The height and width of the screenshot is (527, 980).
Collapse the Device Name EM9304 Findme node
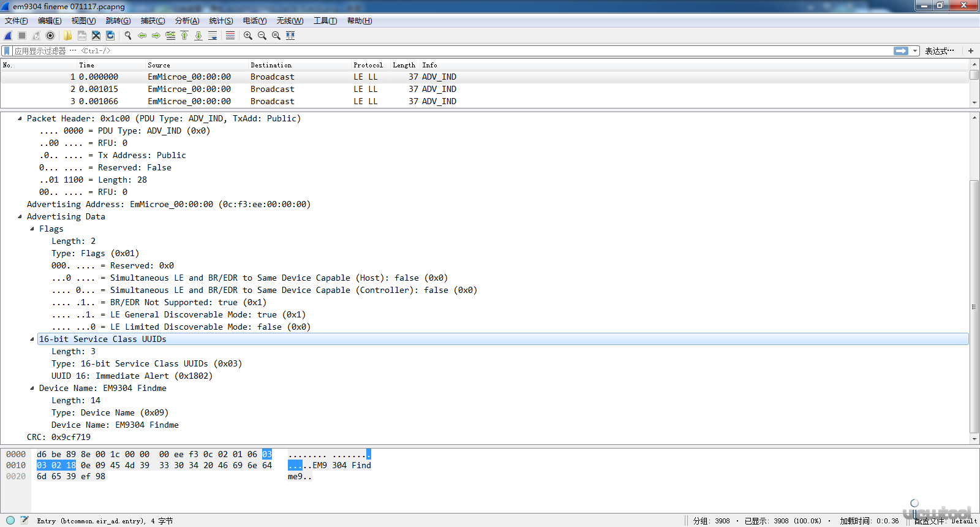tap(32, 388)
